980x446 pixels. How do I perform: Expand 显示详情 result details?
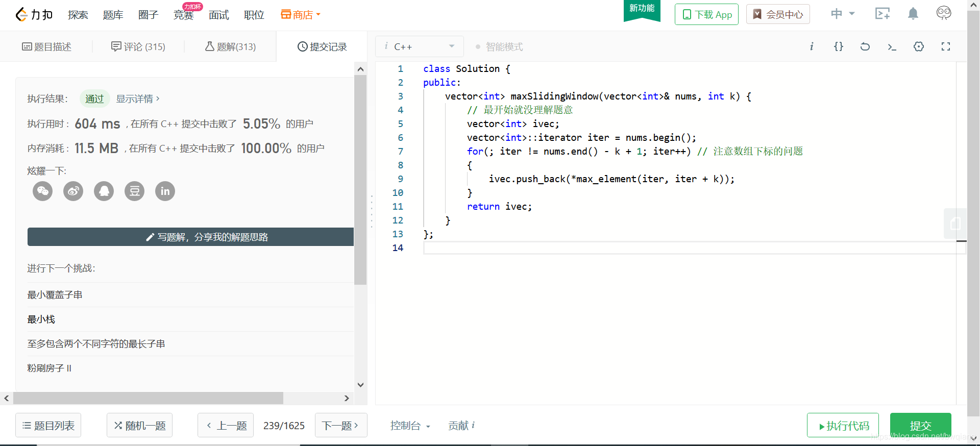[138, 99]
